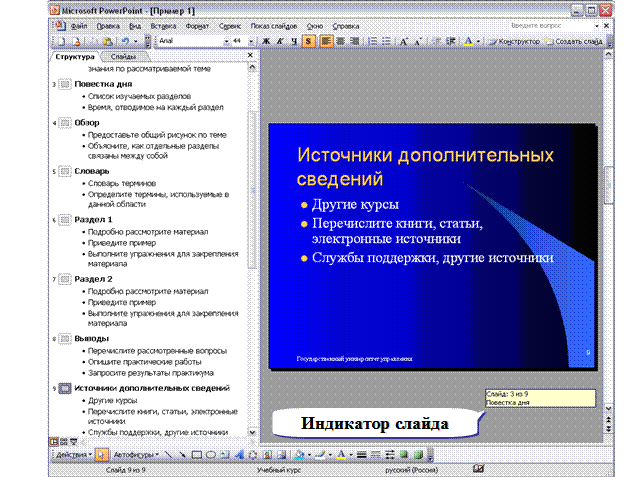Open the line style options

coord(361,455)
